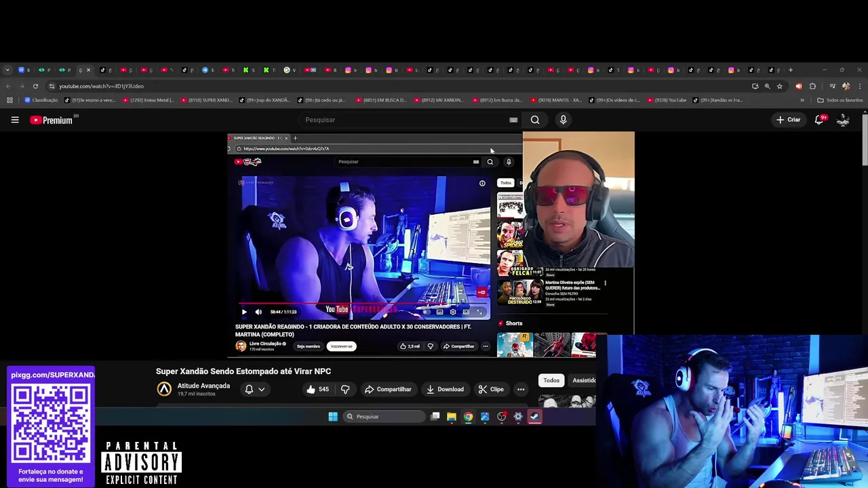868x488 pixels.
Task: Click the white Inscrever-se button
Action: click(342, 346)
